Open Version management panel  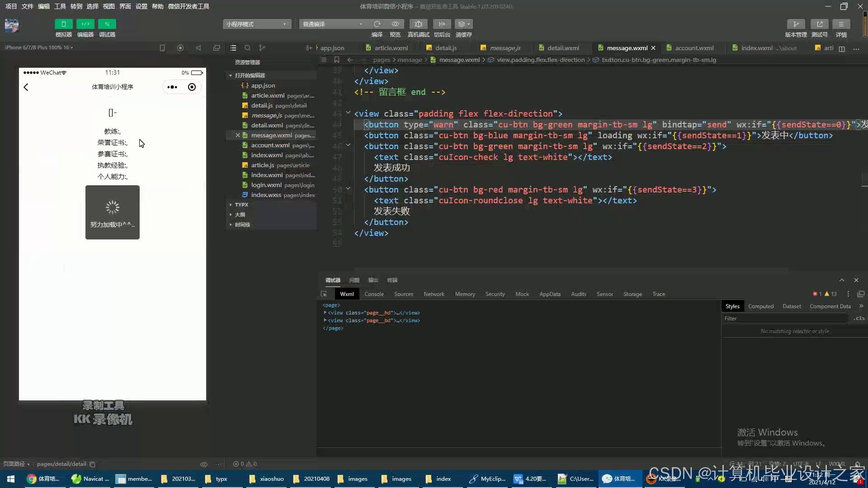[x=796, y=24]
